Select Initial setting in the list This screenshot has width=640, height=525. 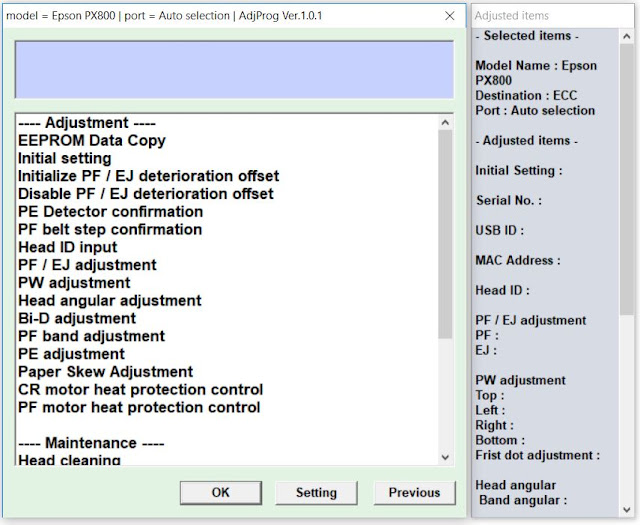(x=64, y=158)
